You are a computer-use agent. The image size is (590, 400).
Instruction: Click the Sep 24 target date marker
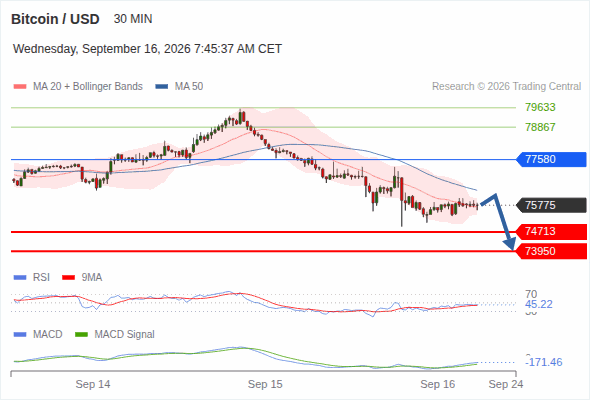(x=506, y=384)
